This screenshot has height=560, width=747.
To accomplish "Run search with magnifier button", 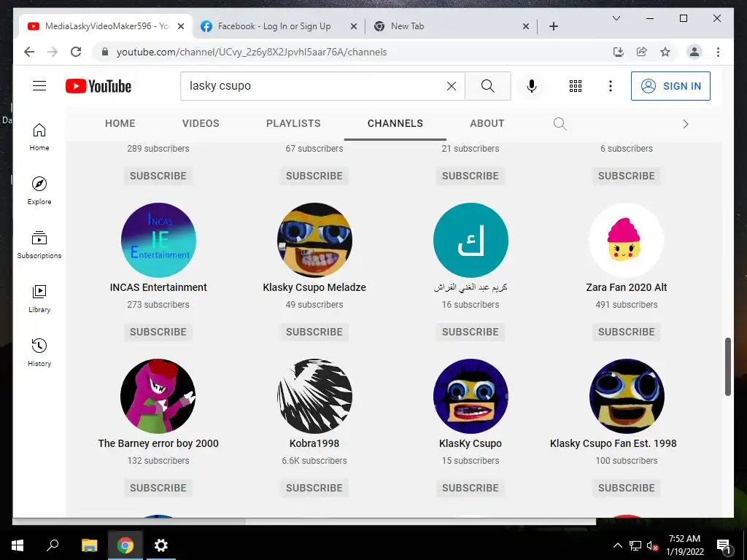I will (487, 86).
